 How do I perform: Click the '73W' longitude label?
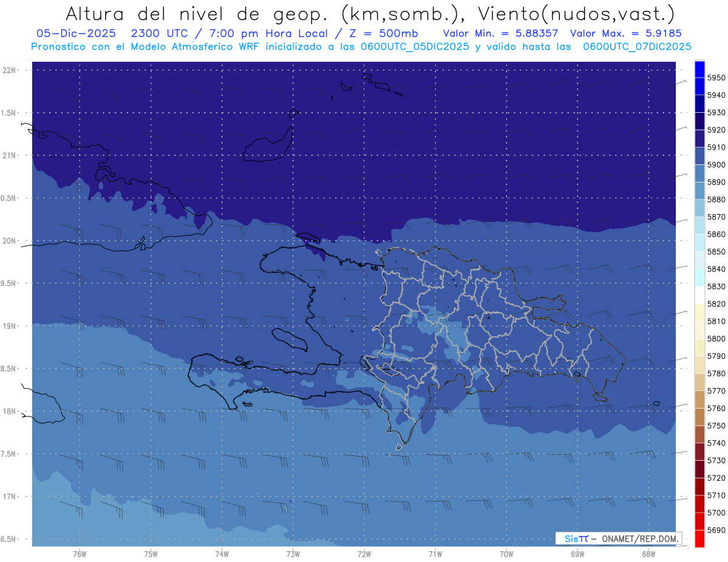pyautogui.click(x=293, y=554)
